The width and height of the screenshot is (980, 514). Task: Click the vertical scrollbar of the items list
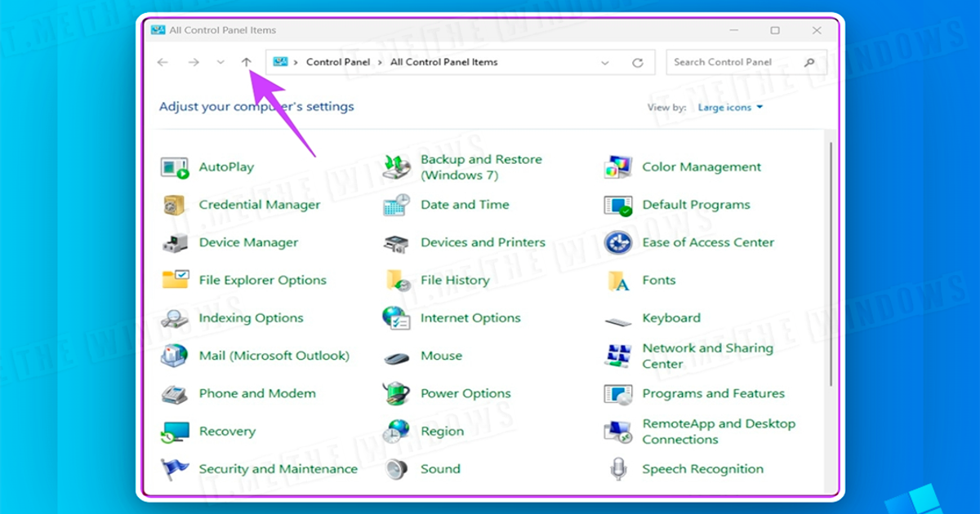click(x=831, y=265)
